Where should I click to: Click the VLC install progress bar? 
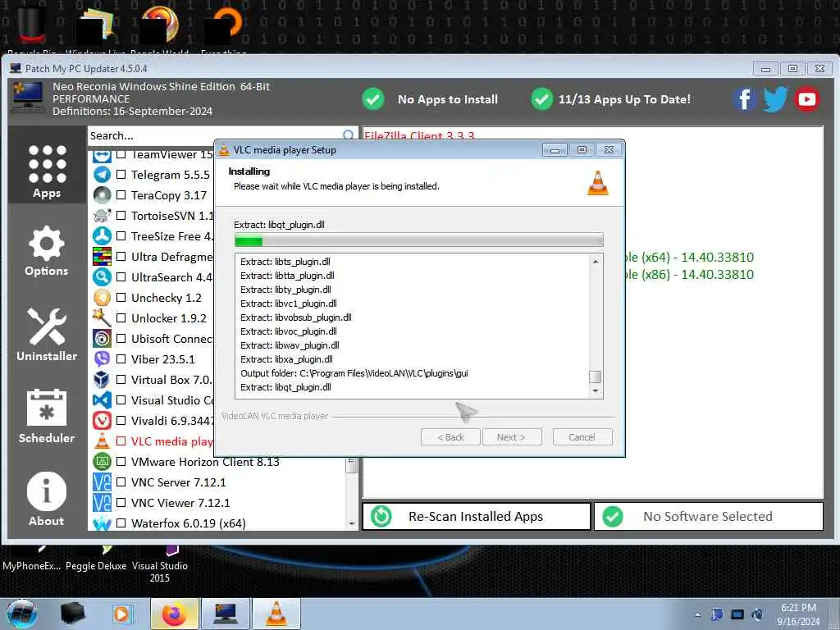418,240
